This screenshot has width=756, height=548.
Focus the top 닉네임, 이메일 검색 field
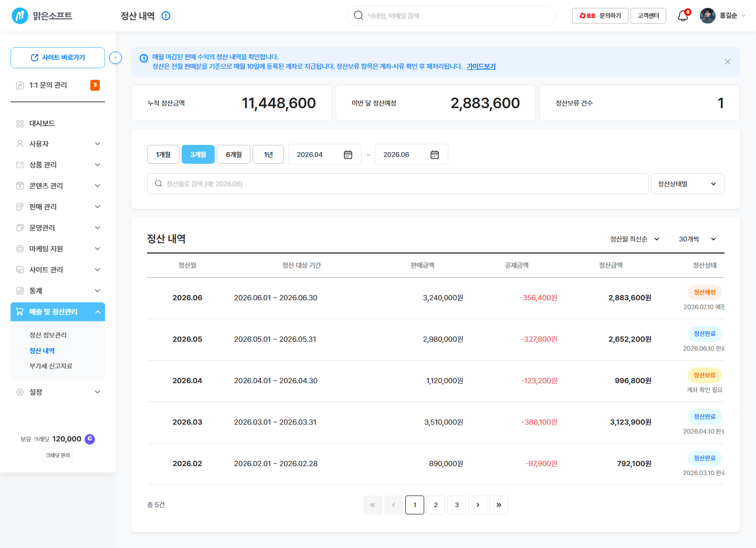(451, 16)
